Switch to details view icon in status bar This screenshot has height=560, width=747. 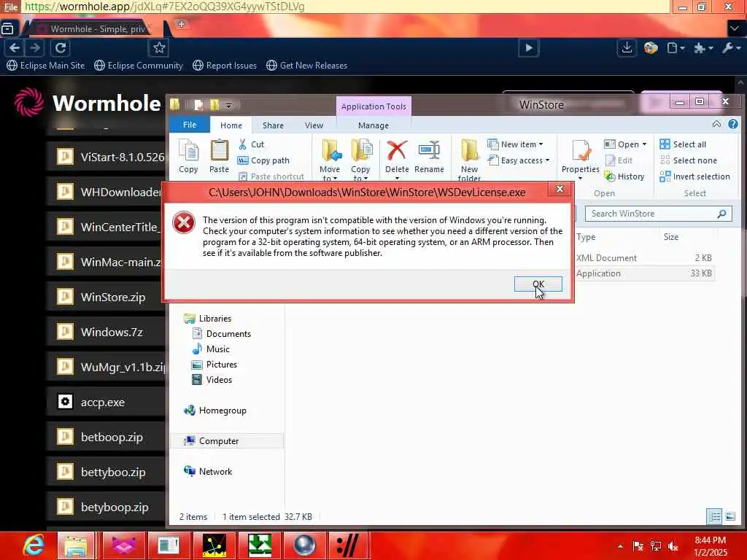pyautogui.click(x=714, y=517)
